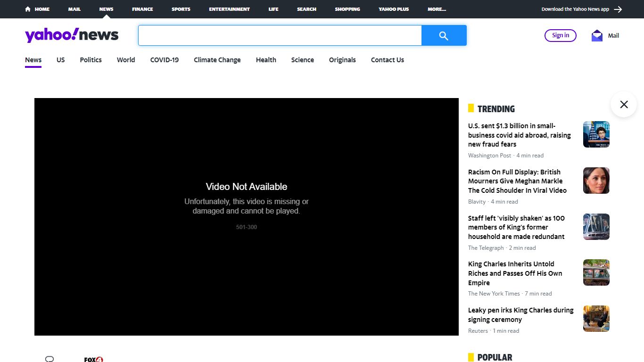
Task: Open the Mail text link next to envelope
Action: point(613,35)
